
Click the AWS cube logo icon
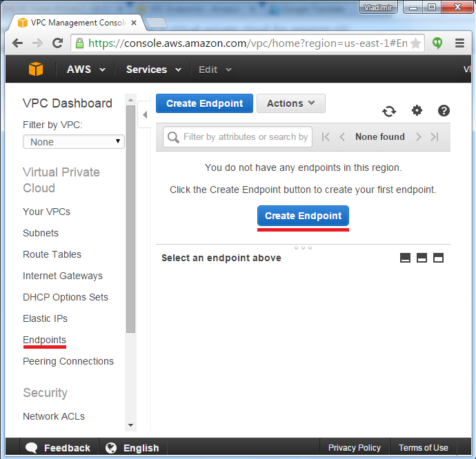pyautogui.click(x=35, y=70)
